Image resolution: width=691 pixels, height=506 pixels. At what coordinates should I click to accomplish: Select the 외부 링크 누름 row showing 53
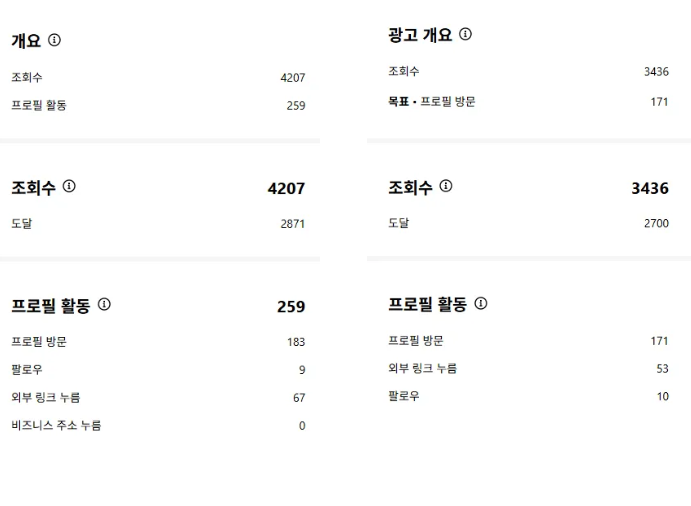pyautogui.click(x=528, y=368)
